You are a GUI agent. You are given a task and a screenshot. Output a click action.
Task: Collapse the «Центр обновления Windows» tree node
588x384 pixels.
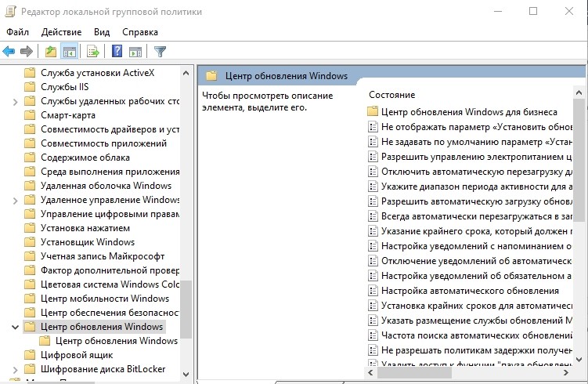pyautogui.click(x=15, y=327)
